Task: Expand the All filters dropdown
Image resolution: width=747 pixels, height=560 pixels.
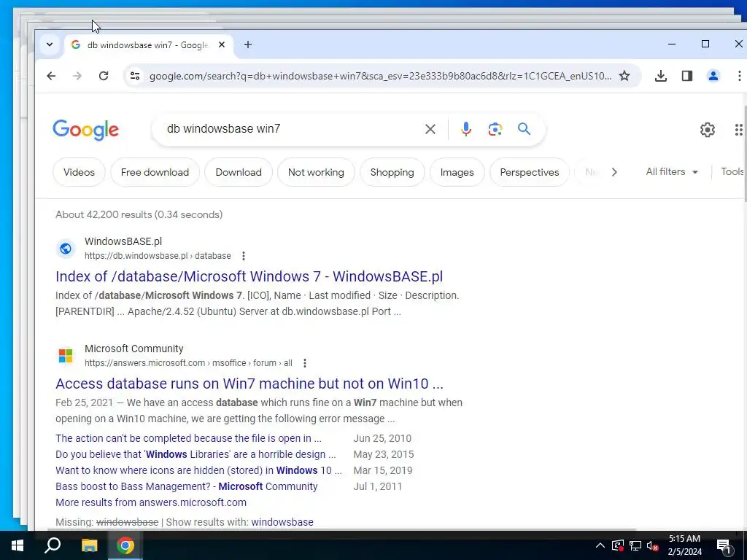Action: (672, 171)
